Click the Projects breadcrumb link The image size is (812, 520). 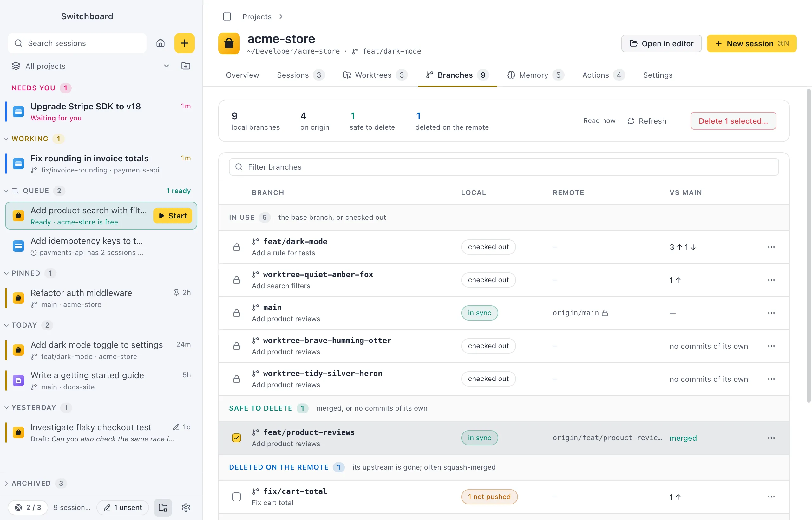257,16
